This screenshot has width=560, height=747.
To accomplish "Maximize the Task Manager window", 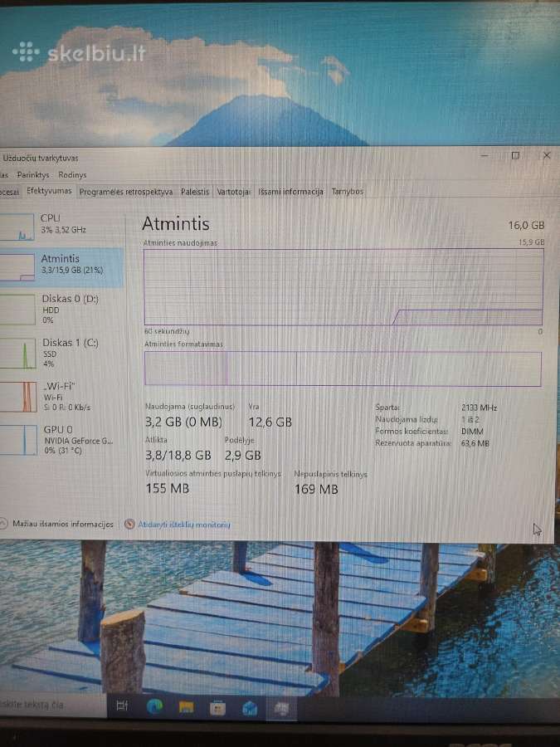I will [x=515, y=156].
